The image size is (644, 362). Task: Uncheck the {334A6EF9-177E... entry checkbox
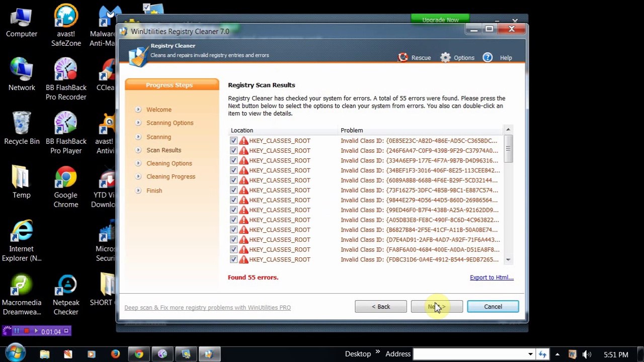233,160
